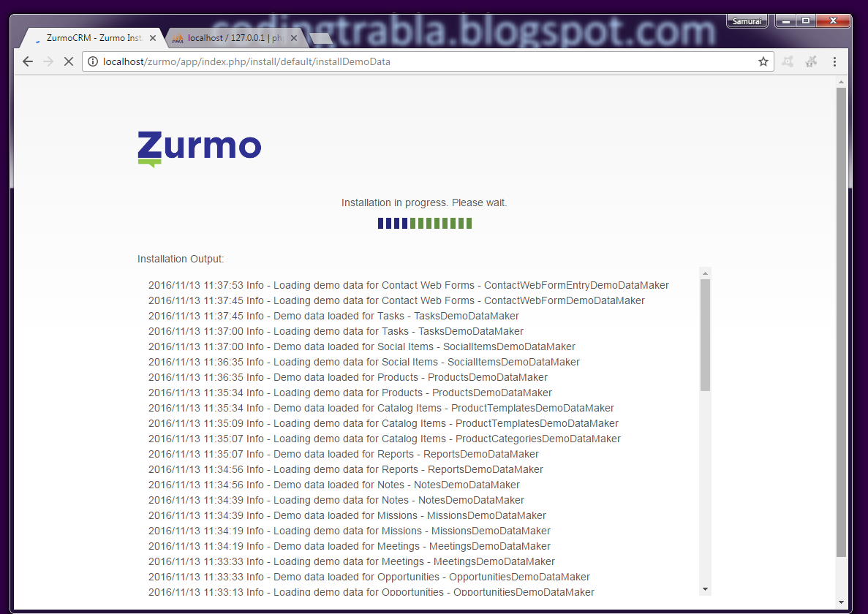Click 'Loading demo data for Tasks' log line
This screenshot has height=614, width=868.
point(336,331)
